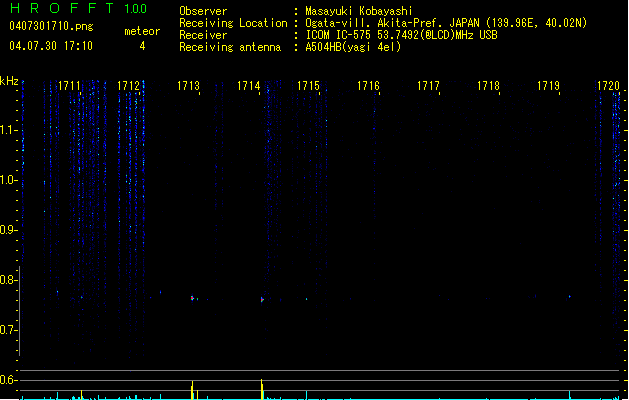Click the HROFFT 1.0.0 title text

point(78,8)
